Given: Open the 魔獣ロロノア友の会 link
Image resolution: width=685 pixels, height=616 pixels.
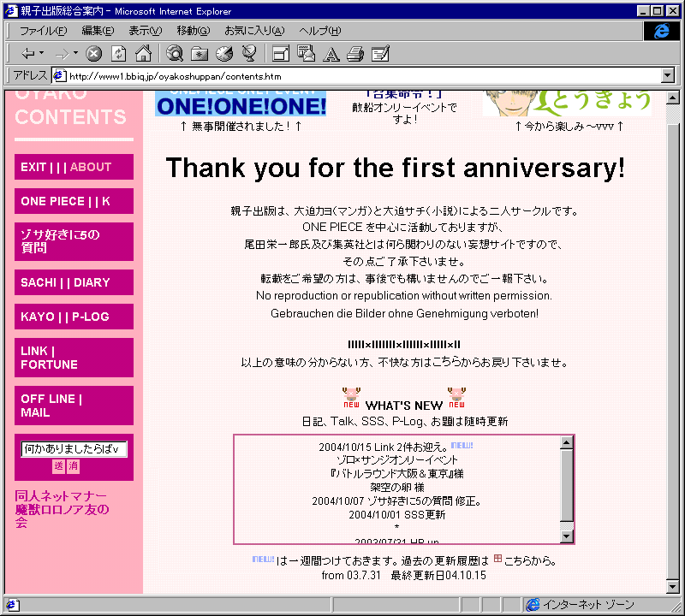Looking at the screenshot, I should click(x=62, y=516).
